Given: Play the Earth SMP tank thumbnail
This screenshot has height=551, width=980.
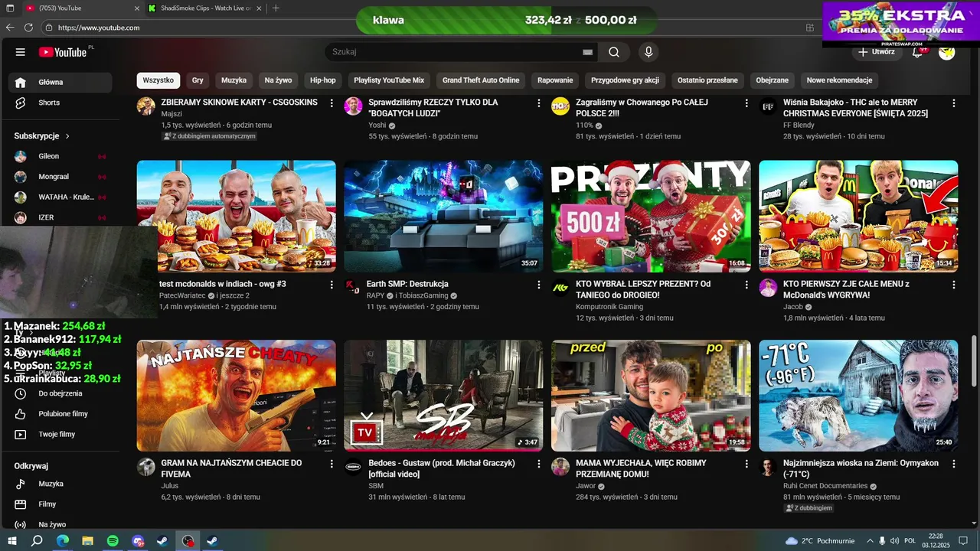Looking at the screenshot, I should [443, 216].
